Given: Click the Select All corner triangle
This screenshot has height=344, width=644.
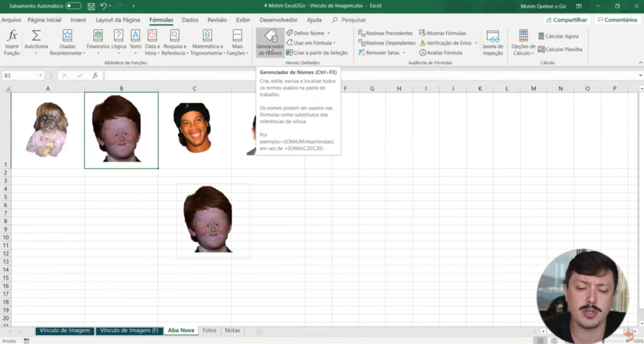Looking at the screenshot, I should point(6,89).
